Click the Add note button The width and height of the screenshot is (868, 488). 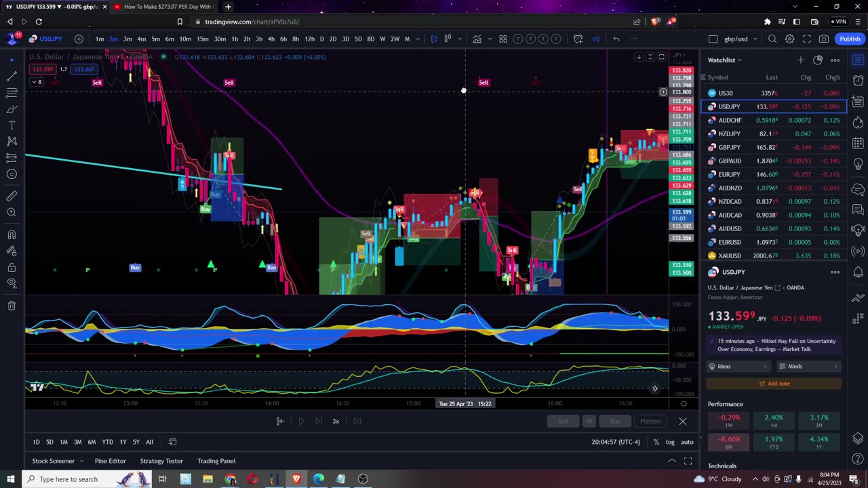774,384
